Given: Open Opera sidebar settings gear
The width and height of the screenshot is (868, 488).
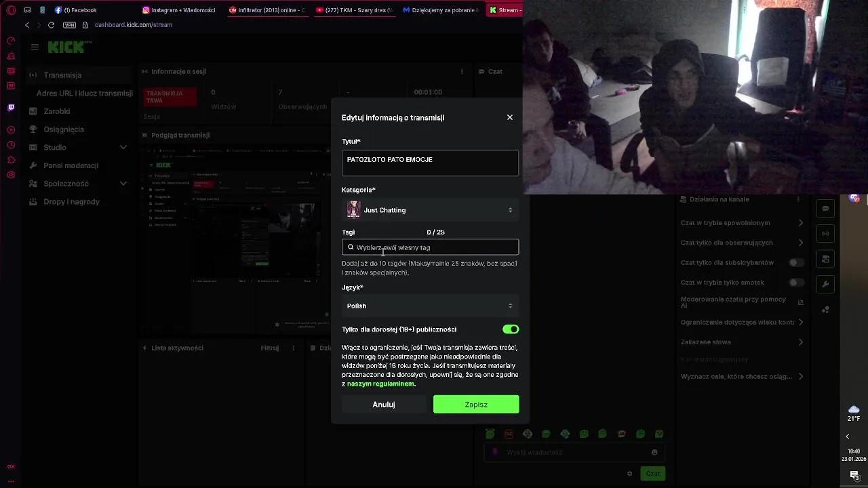Looking at the screenshot, I should (x=11, y=175).
